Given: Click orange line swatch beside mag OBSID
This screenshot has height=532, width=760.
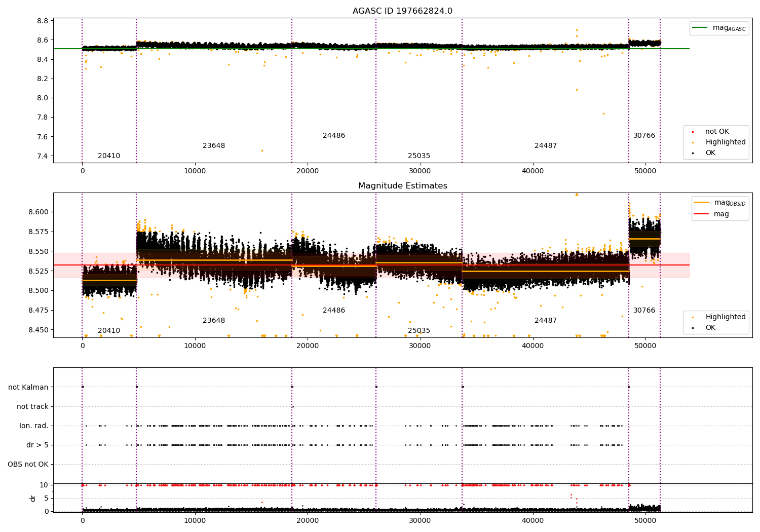Looking at the screenshot, I should click(x=701, y=203).
